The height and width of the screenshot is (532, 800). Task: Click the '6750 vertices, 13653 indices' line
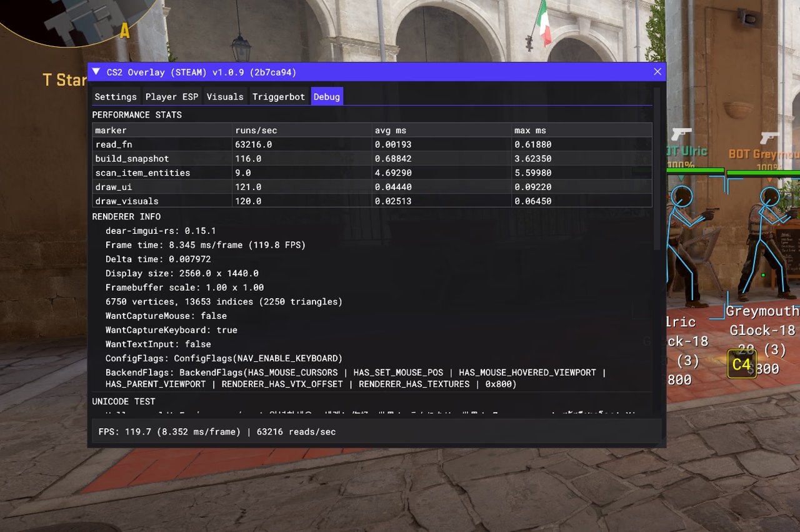coord(224,302)
